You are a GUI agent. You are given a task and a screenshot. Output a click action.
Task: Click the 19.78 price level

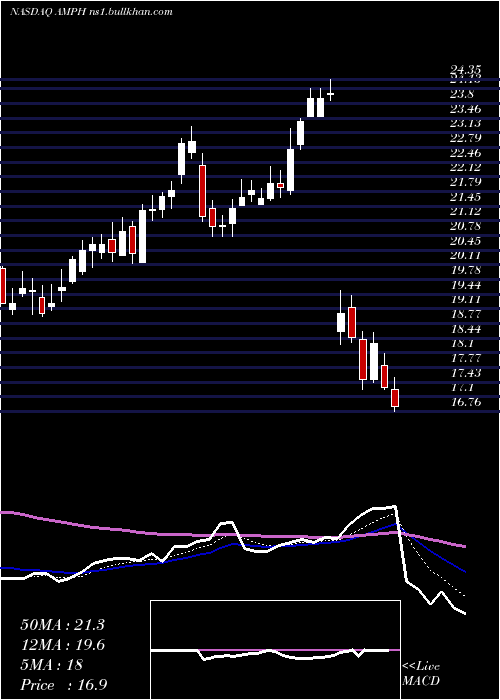pyautogui.click(x=465, y=270)
